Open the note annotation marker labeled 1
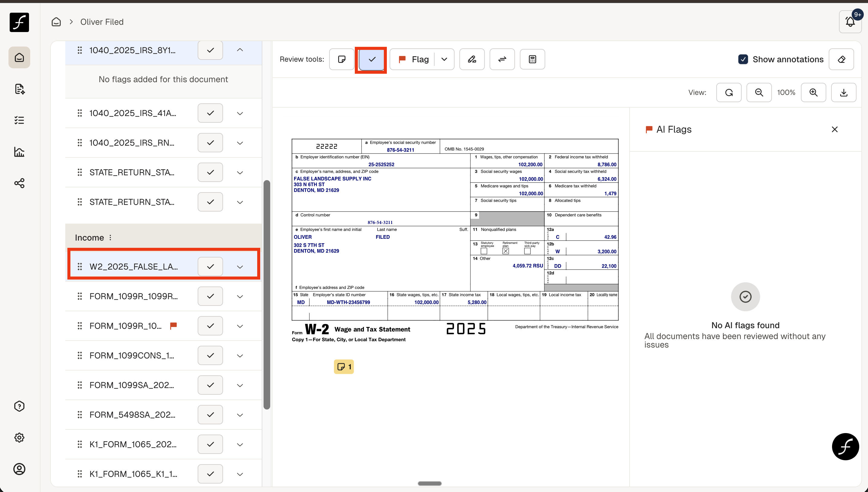 coord(344,367)
